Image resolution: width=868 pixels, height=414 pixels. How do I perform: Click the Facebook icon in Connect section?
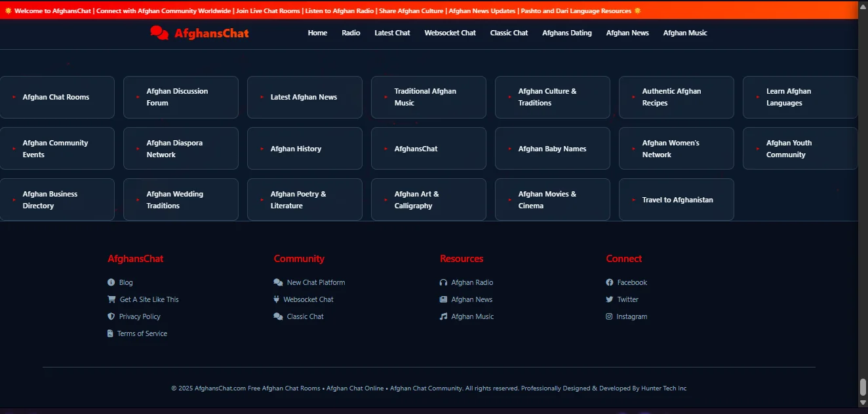click(x=610, y=282)
